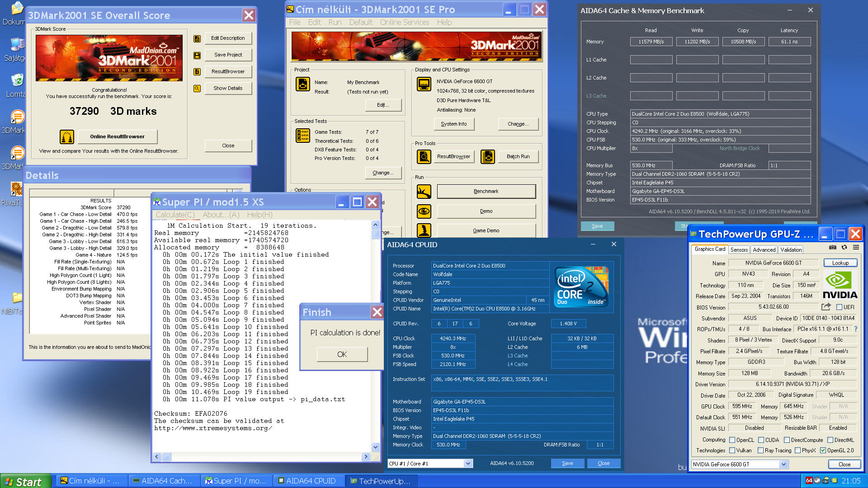This screenshot has height=488, width=868.
Task: Switch to AIDA64 Cach... taskbar item
Action: [x=165, y=481]
